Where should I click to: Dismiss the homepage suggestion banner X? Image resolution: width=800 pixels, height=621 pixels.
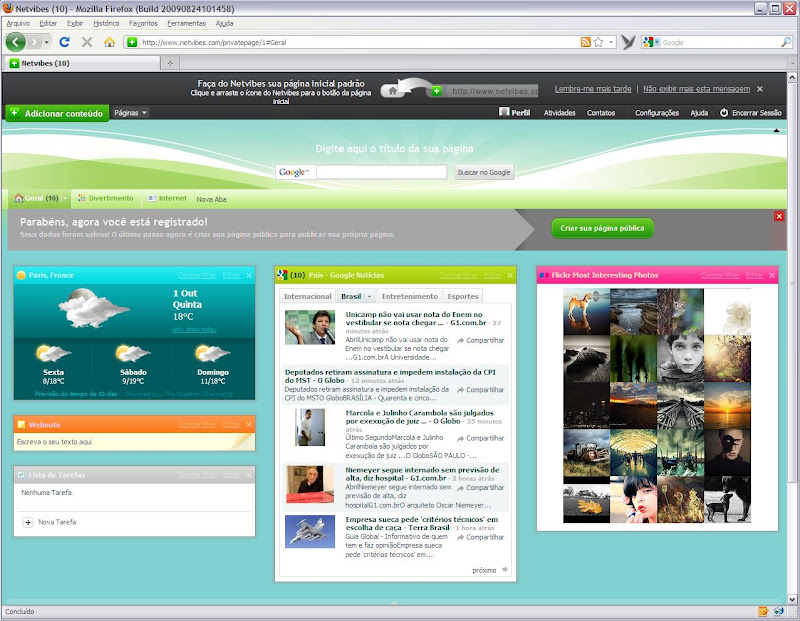pyautogui.click(x=760, y=89)
